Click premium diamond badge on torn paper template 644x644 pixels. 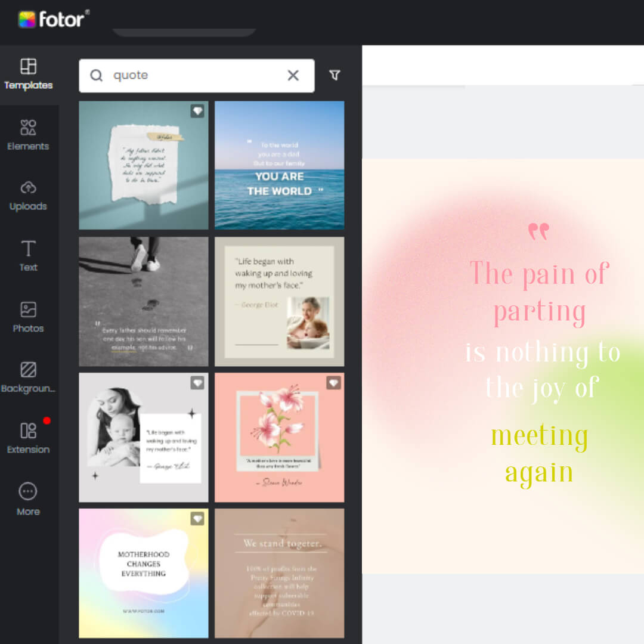pos(197,111)
